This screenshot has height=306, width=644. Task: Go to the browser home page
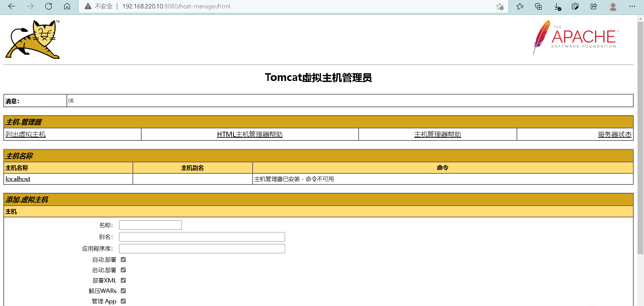[x=67, y=6]
